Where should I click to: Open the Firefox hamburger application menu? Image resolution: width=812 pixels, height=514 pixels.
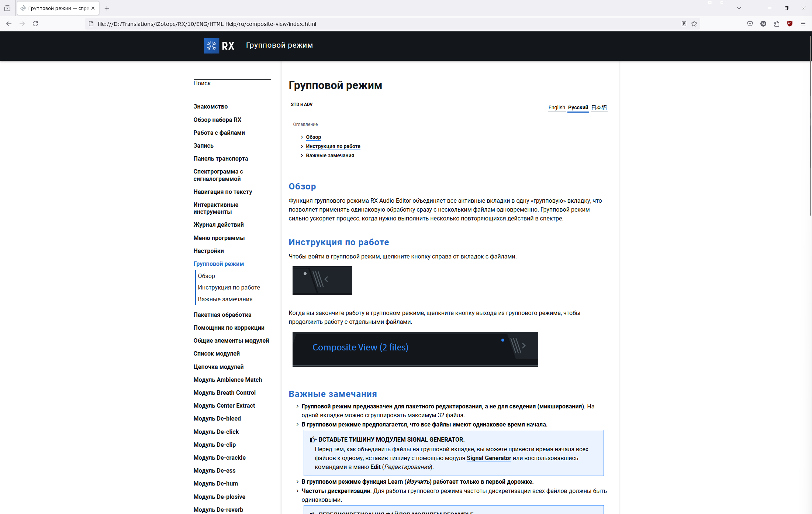coord(803,24)
